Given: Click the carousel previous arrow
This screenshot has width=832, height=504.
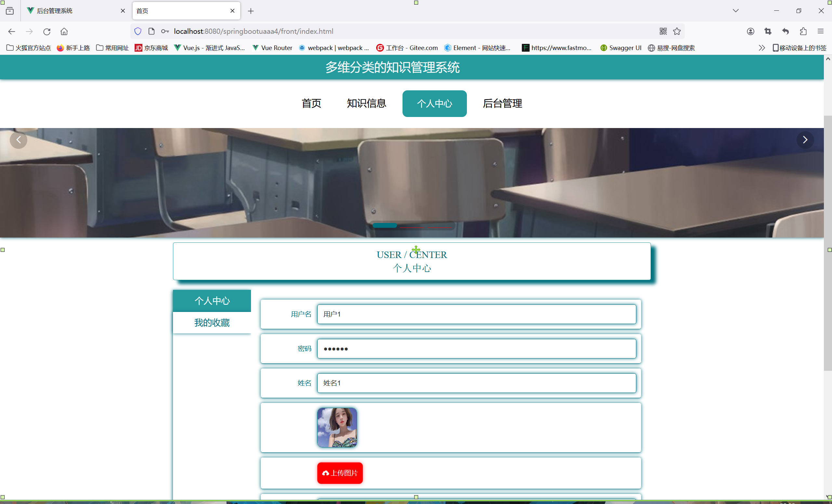Looking at the screenshot, I should 19,140.
